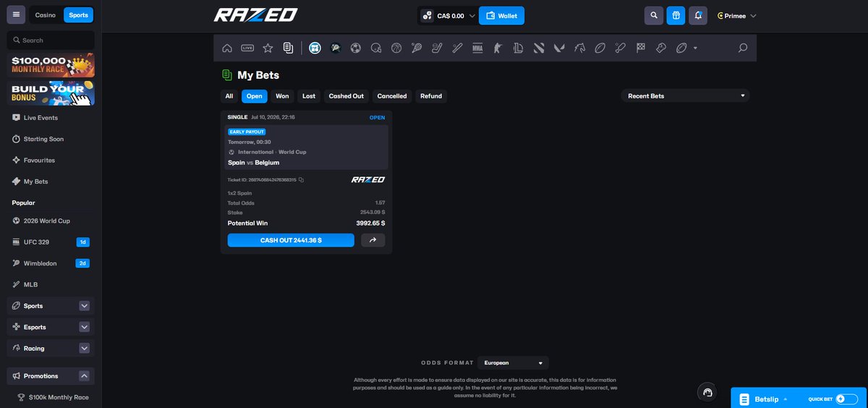Select the horse racing icon

[579, 48]
